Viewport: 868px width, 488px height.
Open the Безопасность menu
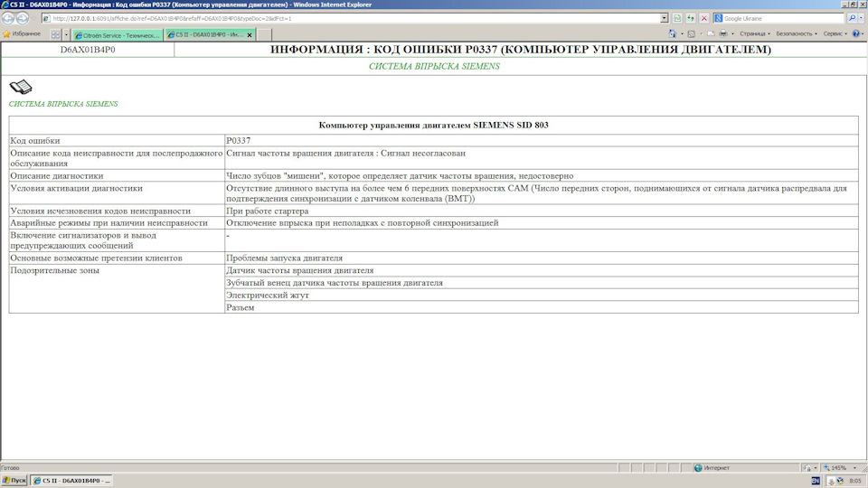click(x=796, y=33)
